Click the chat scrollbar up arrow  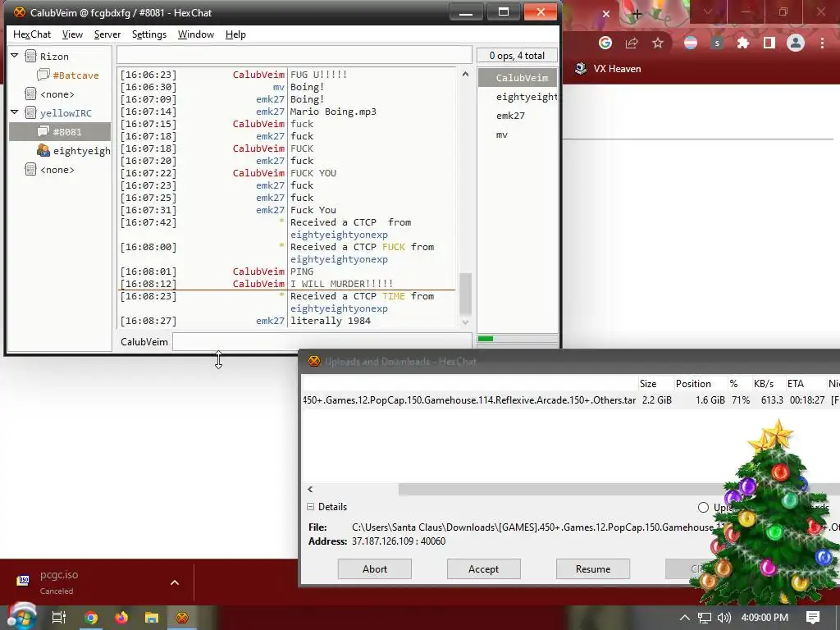click(x=465, y=74)
